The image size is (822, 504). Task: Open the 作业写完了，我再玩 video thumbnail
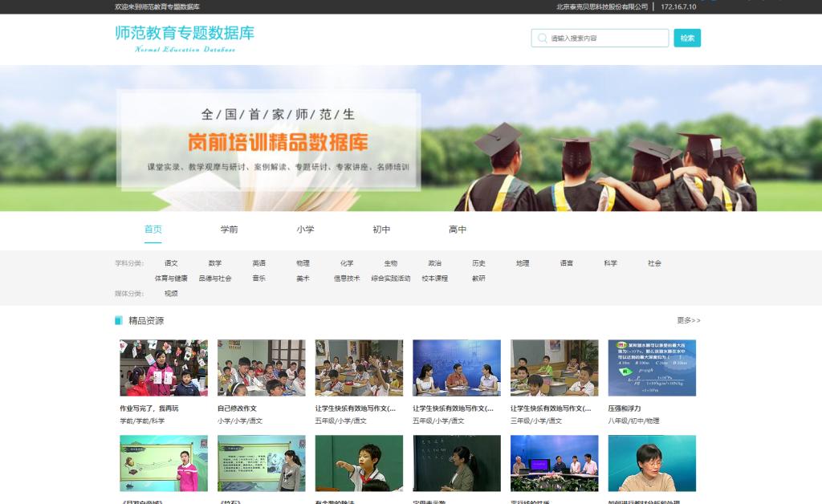[164, 368]
